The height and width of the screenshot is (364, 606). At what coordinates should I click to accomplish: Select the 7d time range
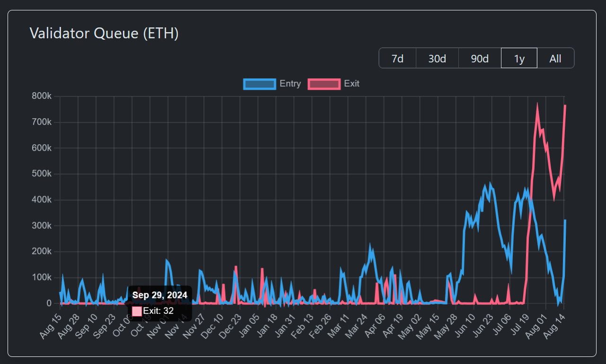point(397,58)
